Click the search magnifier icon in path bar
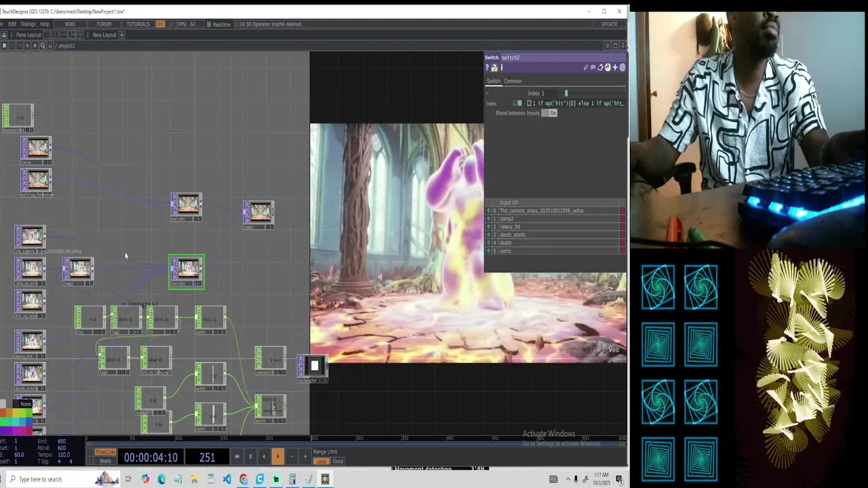The height and width of the screenshot is (488, 868). tap(43, 46)
